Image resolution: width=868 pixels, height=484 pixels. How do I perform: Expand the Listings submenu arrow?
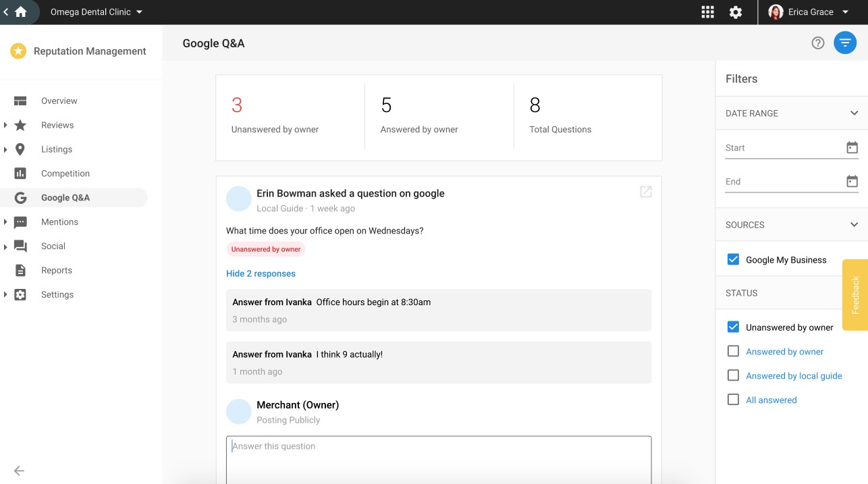(x=5, y=149)
